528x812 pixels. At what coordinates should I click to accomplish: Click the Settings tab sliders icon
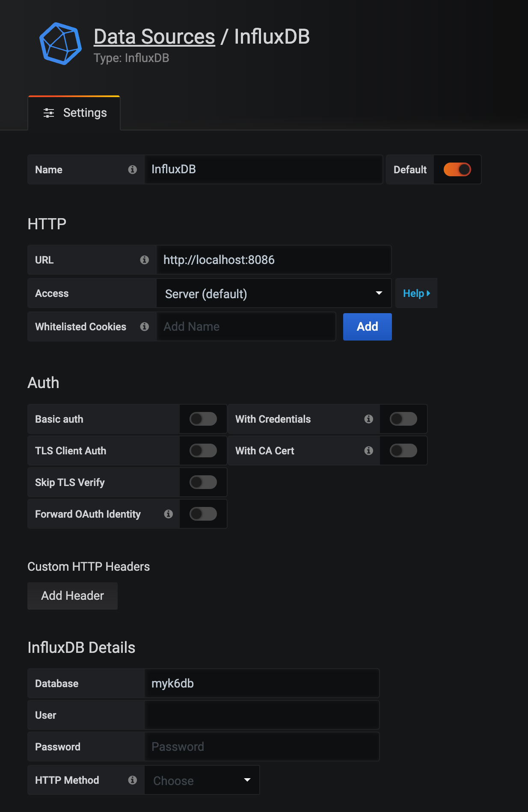tap(49, 113)
